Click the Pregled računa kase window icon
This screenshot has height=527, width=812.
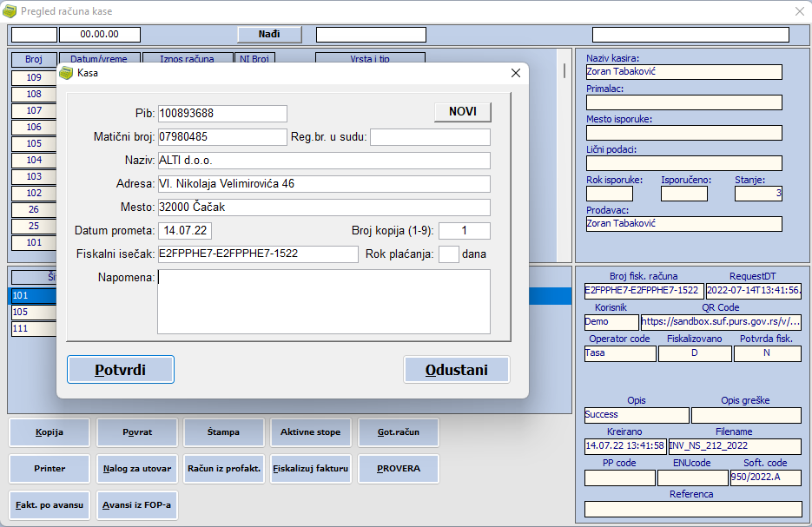(x=10, y=11)
